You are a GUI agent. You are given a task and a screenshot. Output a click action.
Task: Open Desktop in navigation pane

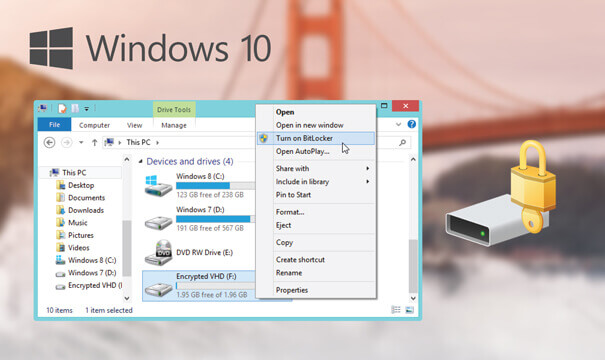pyautogui.click(x=81, y=185)
